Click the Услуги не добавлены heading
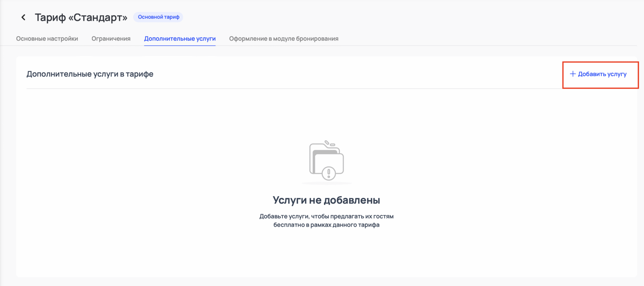Screen dimensions: 644x286 pos(326,200)
